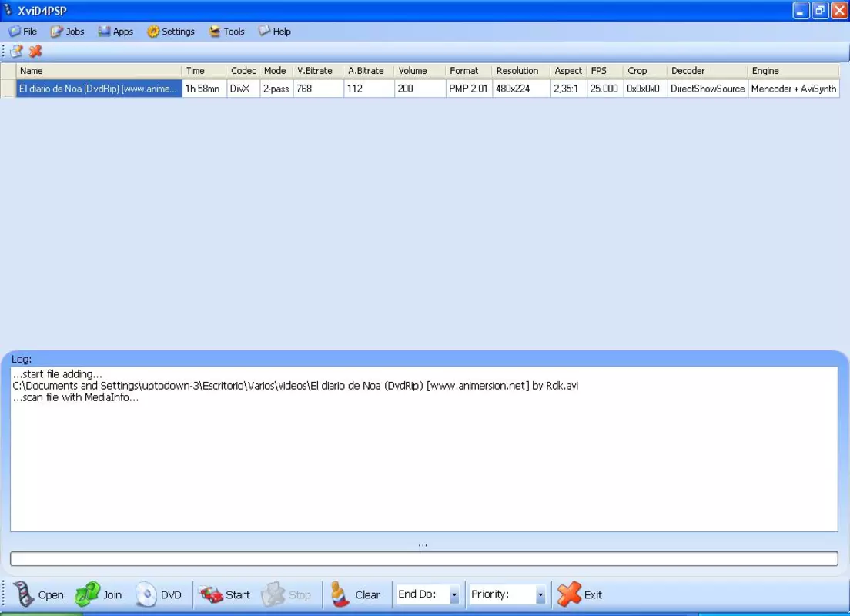The image size is (850, 616).
Task: Click the file path line in the log
Action: (295, 386)
